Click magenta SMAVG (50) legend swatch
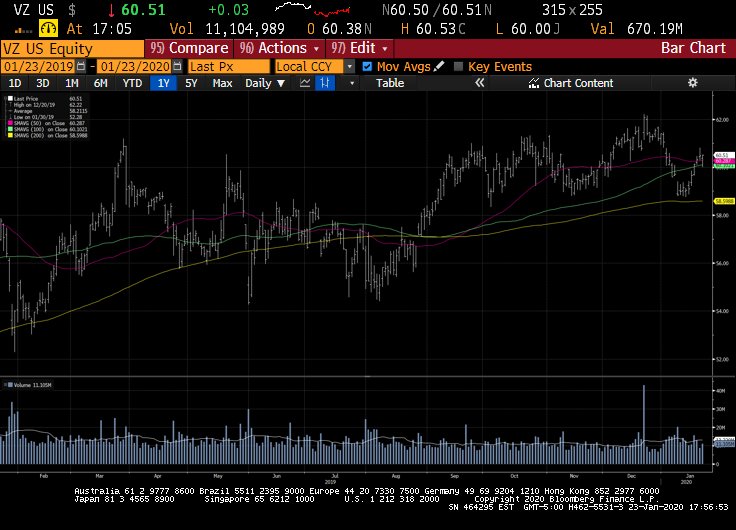Screen dimensions: 736x530 click(x=10, y=123)
